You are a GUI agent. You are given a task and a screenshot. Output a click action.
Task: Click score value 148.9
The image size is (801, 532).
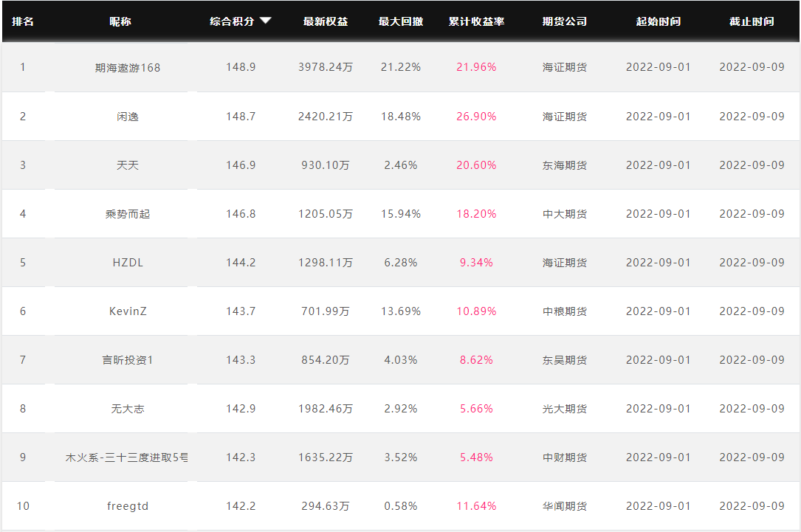coord(241,67)
